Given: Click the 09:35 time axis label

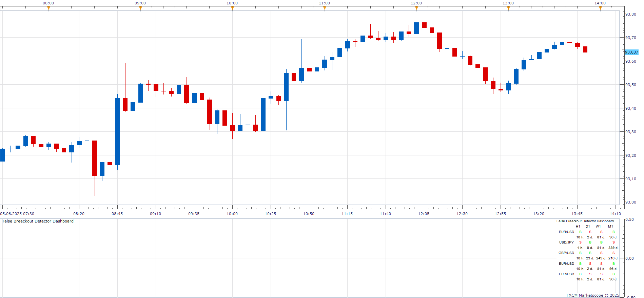Looking at the screenshot, I should [x=194, y=214].
